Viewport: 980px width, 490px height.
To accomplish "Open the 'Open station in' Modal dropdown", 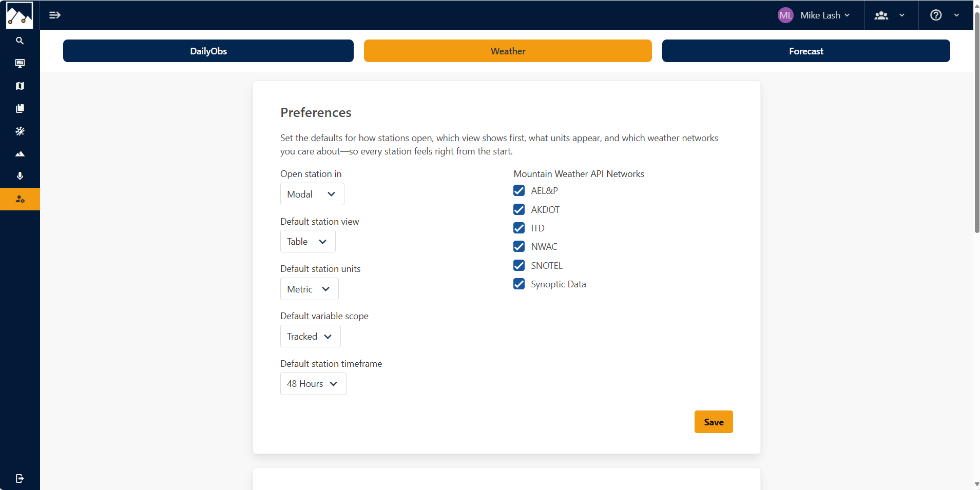I will [x=312, y=194].
